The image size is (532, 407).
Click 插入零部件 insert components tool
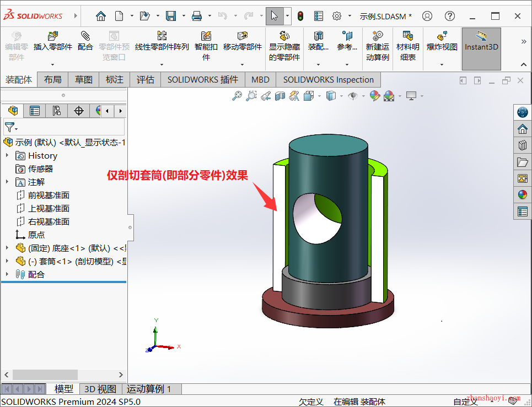53,41
